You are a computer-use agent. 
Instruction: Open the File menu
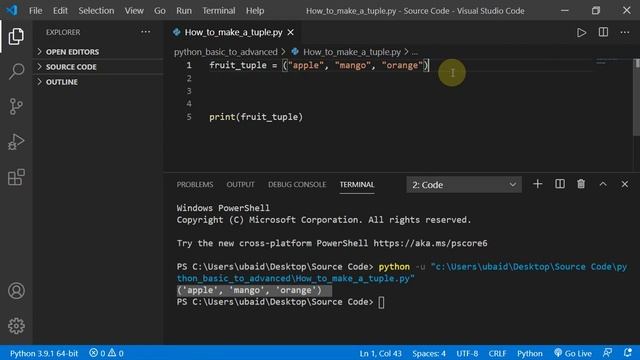click(x=36, y=11)
